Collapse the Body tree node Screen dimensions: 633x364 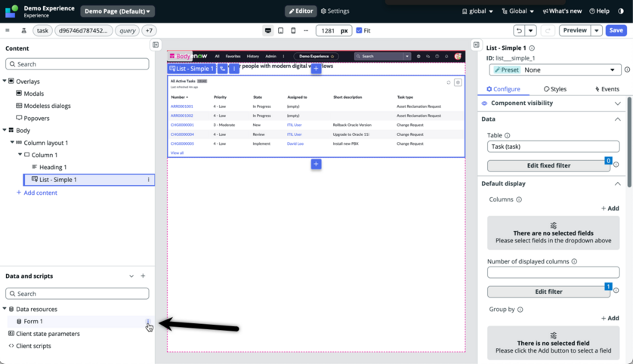click(x=5, y=130)
